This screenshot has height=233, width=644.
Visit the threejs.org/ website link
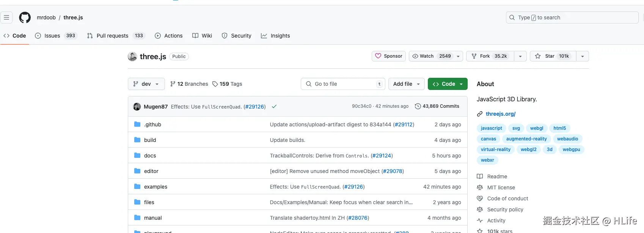pyautogui.click(x=501, y=114)
